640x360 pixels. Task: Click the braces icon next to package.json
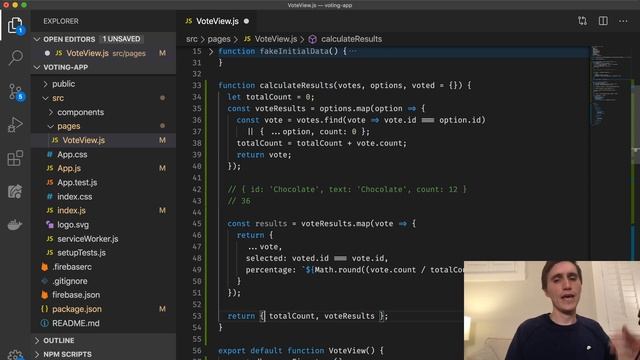click(45, 309)
